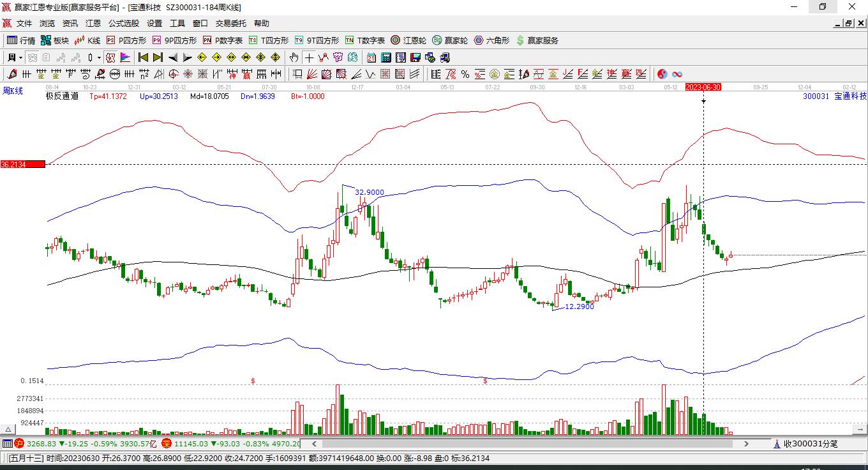Open the 公式选股 menu
Viewport: 868px width, 470px height.
(124, 24)
